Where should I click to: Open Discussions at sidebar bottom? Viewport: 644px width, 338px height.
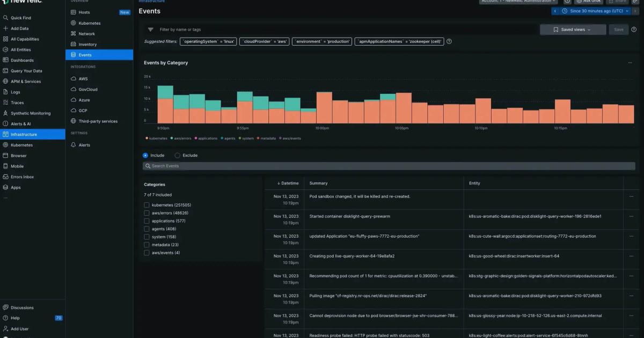coord(22,308)
